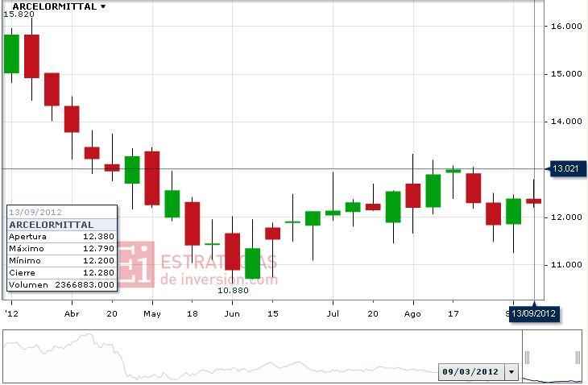Click the Jul month axis label
Viewport: 588px width, 385px height.
click(333, 314)
